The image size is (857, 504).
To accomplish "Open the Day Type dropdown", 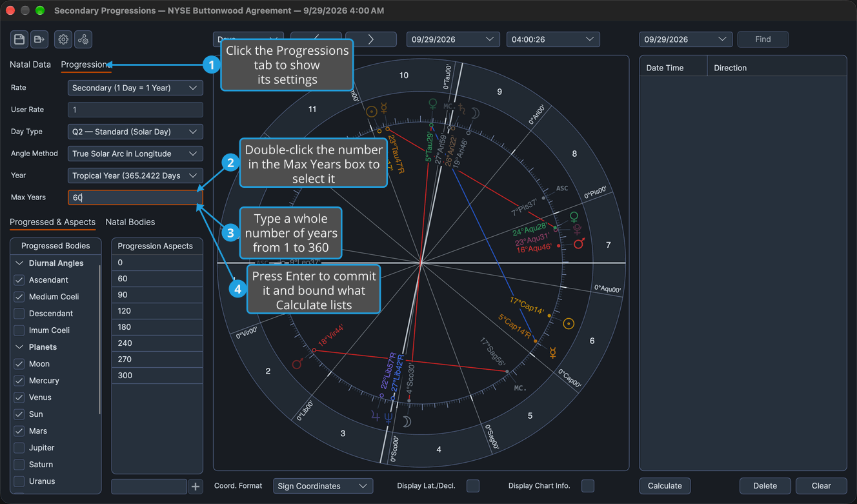I will (136, 132).
